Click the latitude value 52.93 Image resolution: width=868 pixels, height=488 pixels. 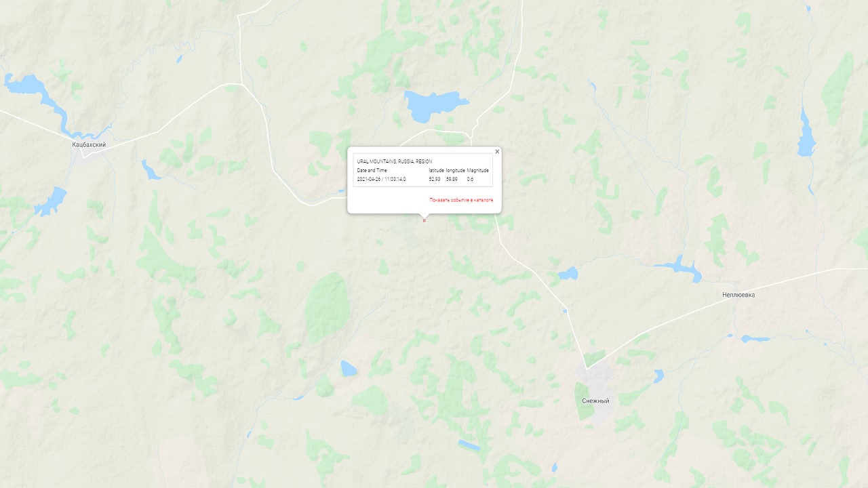[x=435, y=179]
